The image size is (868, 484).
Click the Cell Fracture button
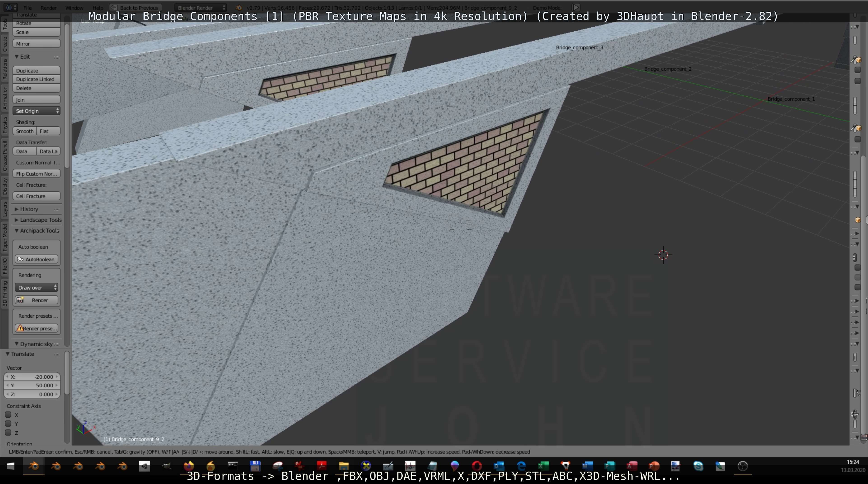(36, 196)
